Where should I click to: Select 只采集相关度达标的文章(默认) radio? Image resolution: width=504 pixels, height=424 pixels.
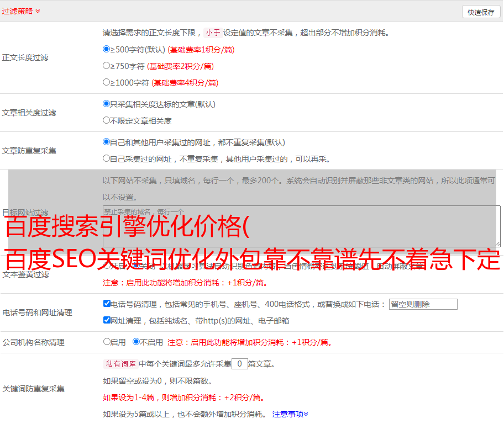pyautogui.click(x=107, y=104)
